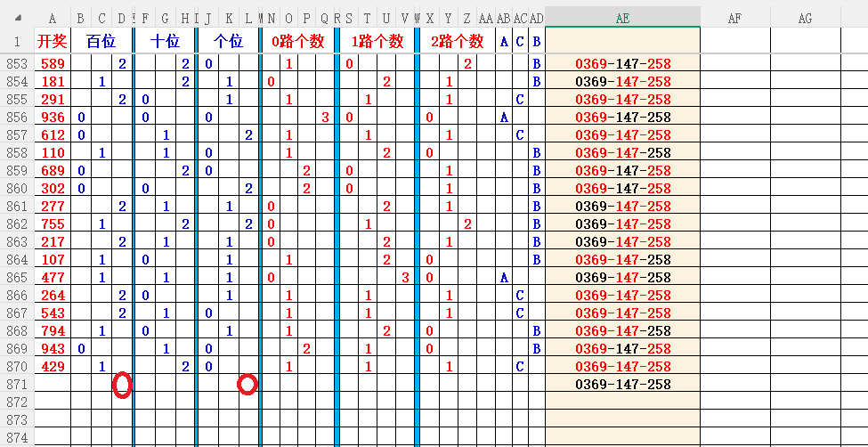868x447 pixels.
Task: Select column O header
Action: (x=288, y=19)
